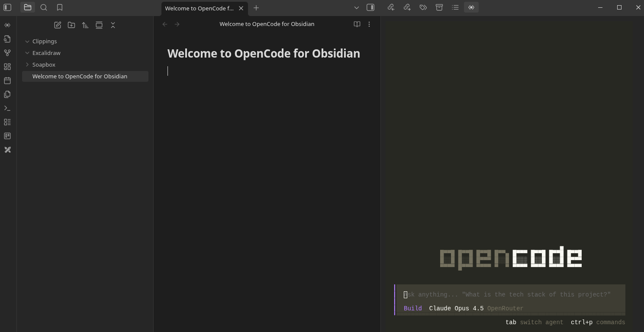The height and width of the screenshot is (332, 644).
Task: Click the checklist ribbon icon
Action: 7,122
